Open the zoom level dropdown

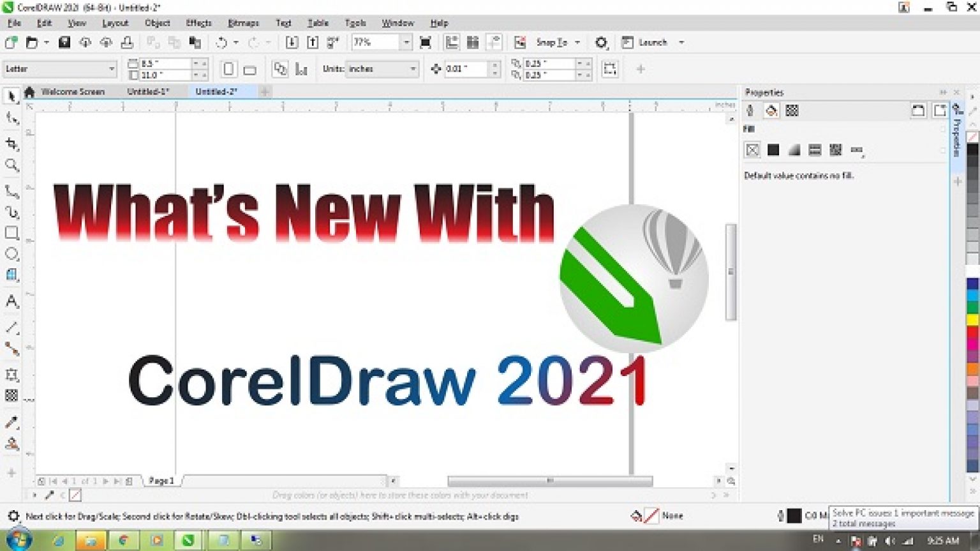[406, 43]
